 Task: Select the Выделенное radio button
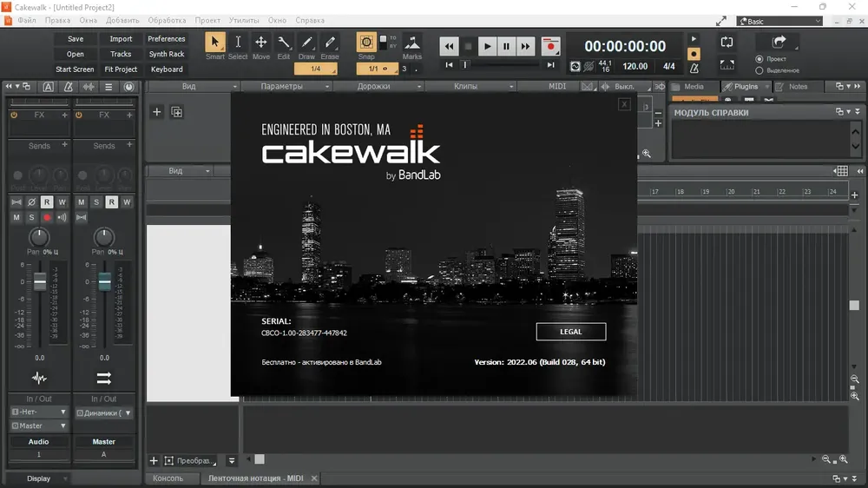pos(759,70)
